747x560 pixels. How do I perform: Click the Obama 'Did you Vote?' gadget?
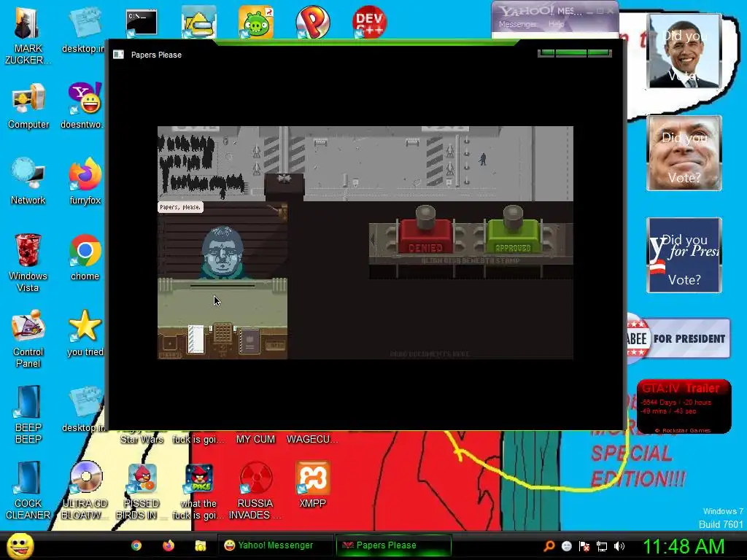pos(684,51)
